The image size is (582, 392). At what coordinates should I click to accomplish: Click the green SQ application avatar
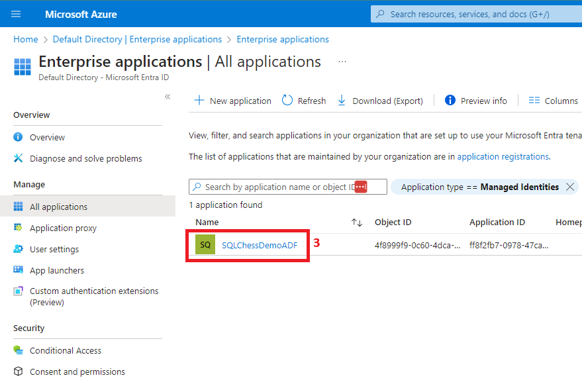[205, 244]
